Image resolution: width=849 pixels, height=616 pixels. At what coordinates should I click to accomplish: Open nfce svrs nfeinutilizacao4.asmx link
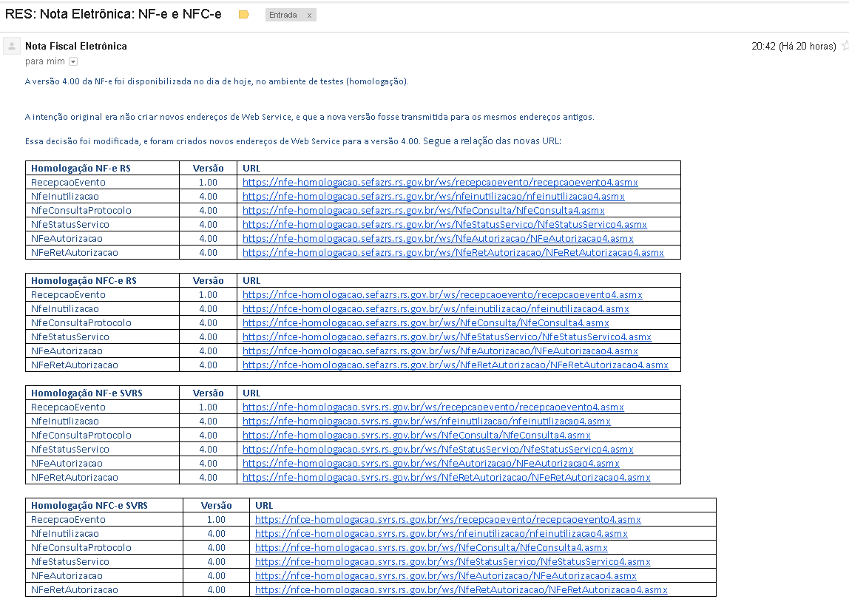(442, 534)
